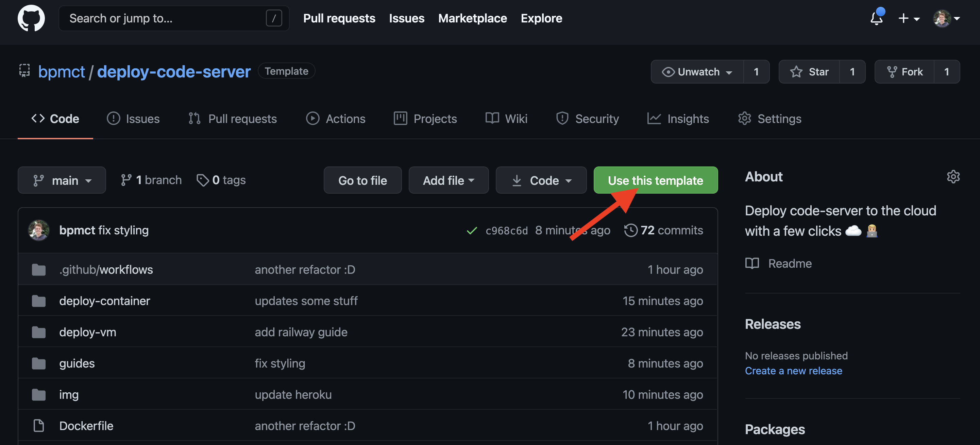
Task: Click Use this template button
Action: [656, 180]
